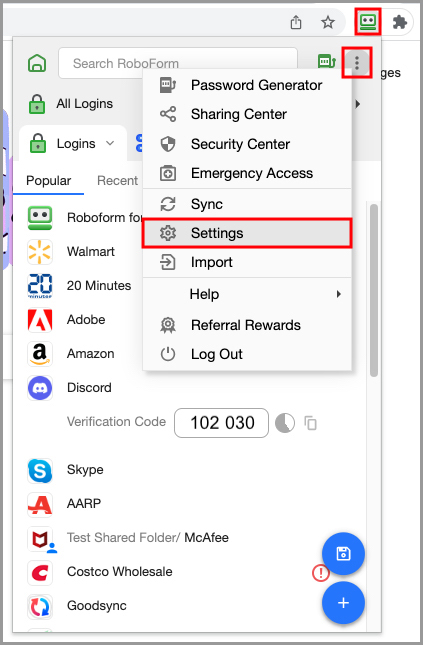Switch to the Recent tab
The image size is (423, 645).
[117, 181]
